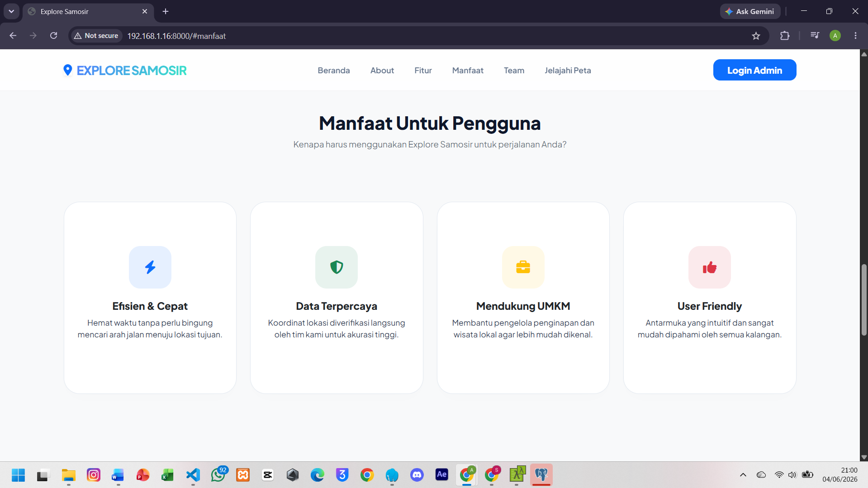868x488 pixels.
Task: Click the lightning bolt icon in Efisien & Cepat card
Action: pos(150,267)
